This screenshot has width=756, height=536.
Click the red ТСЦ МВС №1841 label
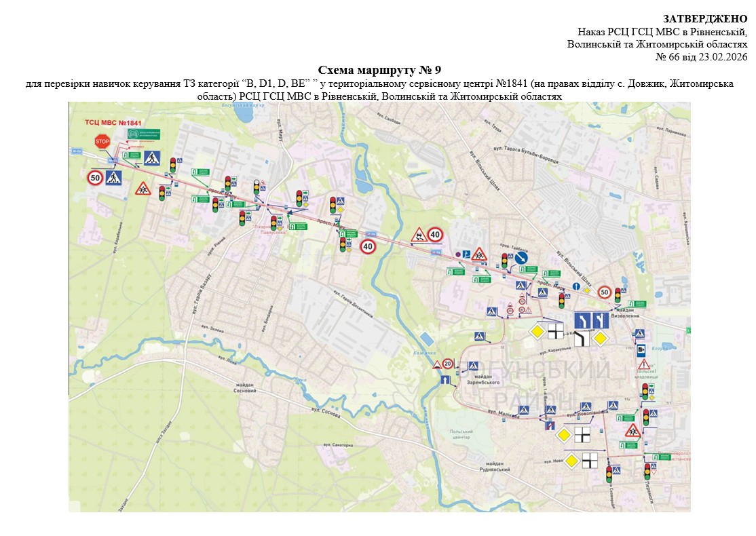coord(113,123)
